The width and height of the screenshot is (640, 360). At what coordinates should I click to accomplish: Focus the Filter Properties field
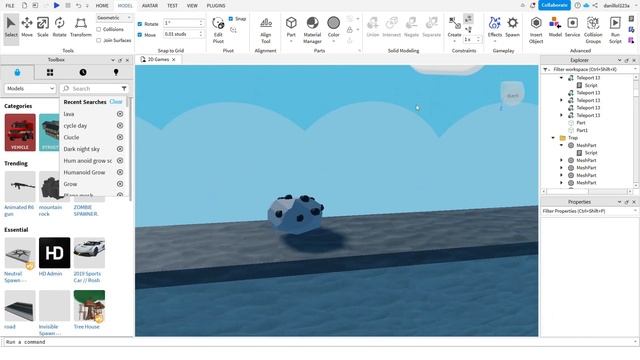click(x=589, y=211)
